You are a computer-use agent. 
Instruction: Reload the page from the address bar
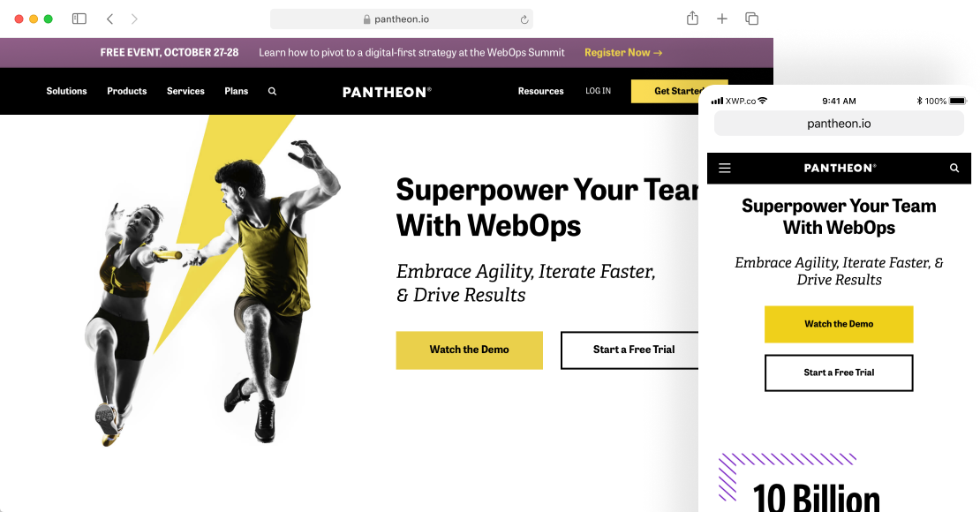click(524, 19)
